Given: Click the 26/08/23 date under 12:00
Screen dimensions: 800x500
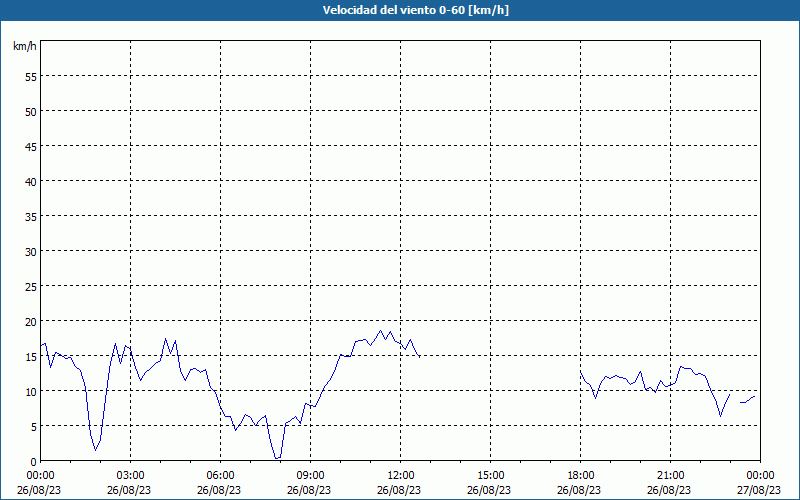Looking at the screenshot, I should coord(399,490).
